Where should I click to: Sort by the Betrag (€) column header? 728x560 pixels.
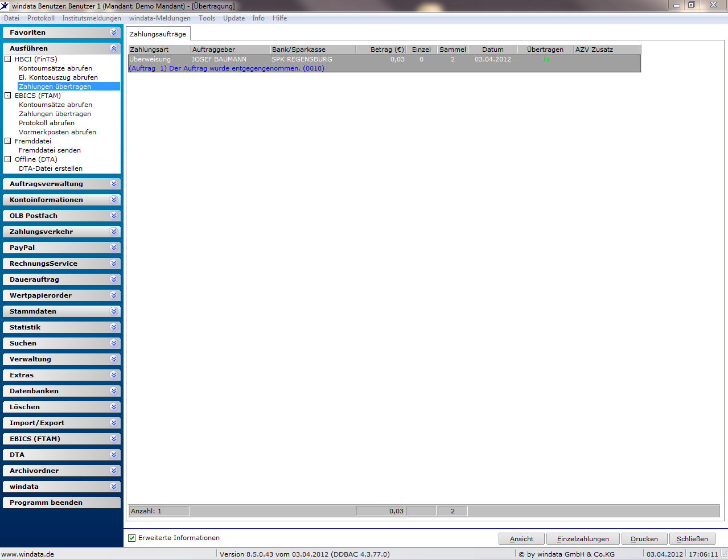coord(380,50)
